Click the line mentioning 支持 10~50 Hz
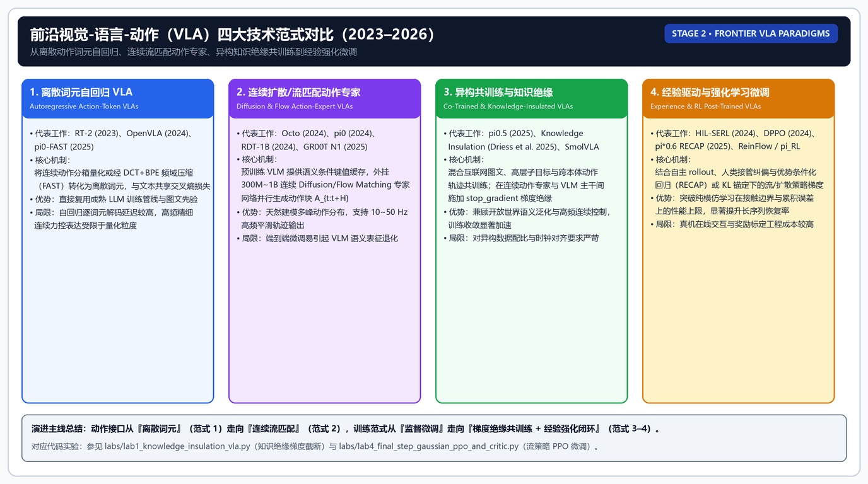This screenshot has height=484, width=868. pos(322,212)
